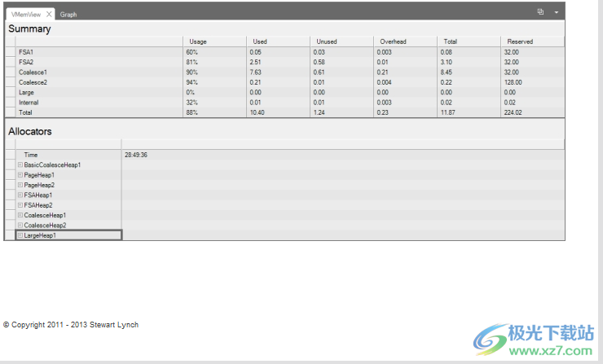
Task: Click the Reserved column header
Action: coord(519,42)
